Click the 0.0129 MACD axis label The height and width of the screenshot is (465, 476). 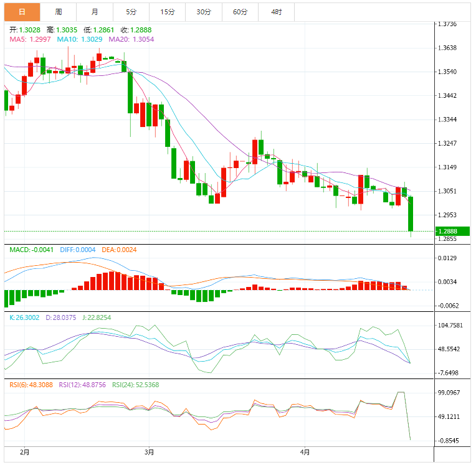[x=447, y=258]
